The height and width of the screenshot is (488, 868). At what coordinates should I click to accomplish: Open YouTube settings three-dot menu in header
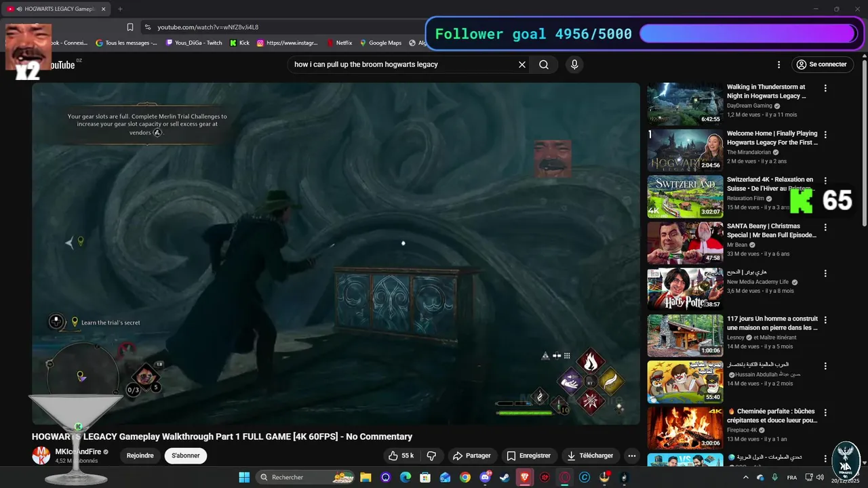(778, 64)
